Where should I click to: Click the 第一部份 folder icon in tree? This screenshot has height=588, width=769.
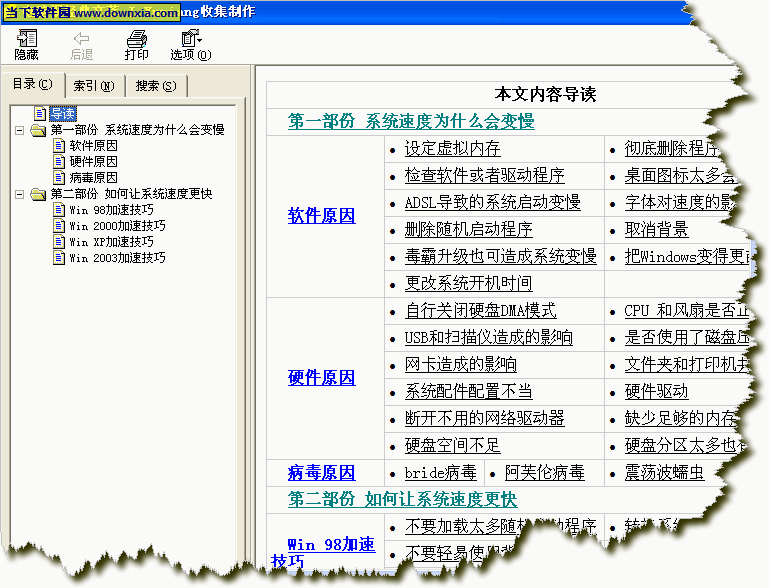point(38,130)
